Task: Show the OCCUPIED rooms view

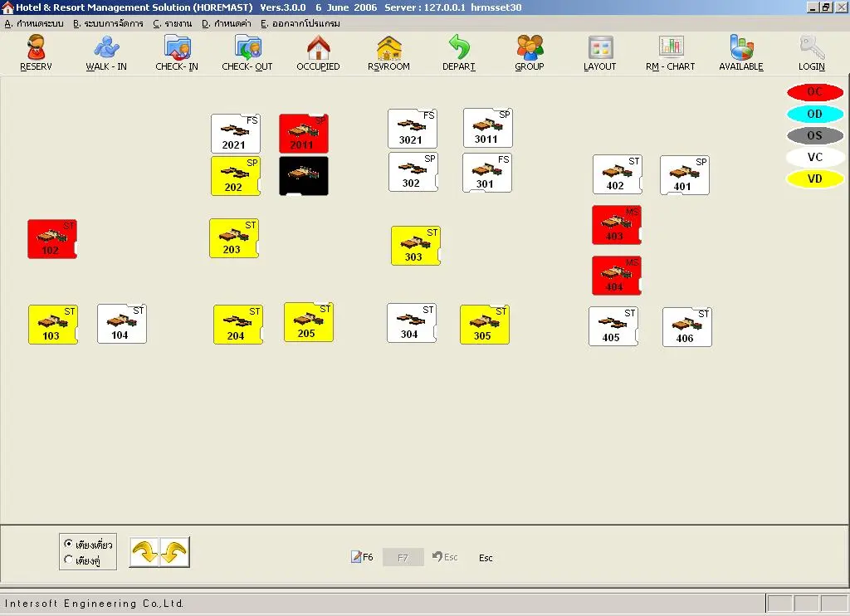Action: [318, 52]
